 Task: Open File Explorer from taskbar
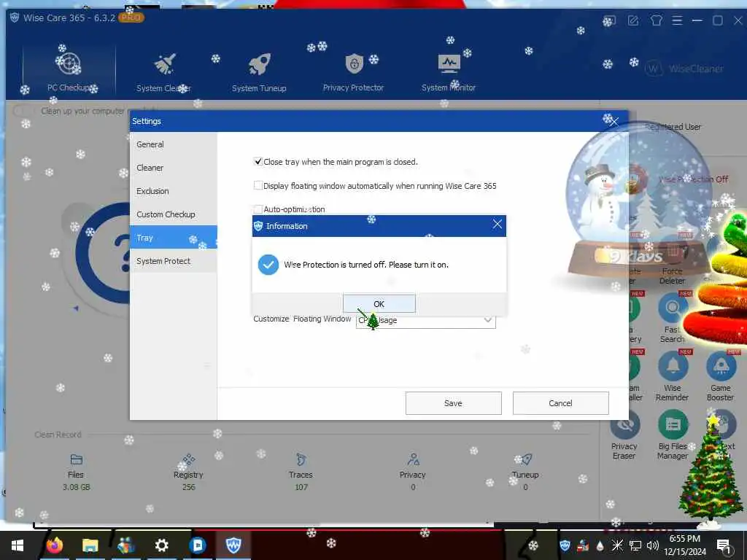coord(90,545)
